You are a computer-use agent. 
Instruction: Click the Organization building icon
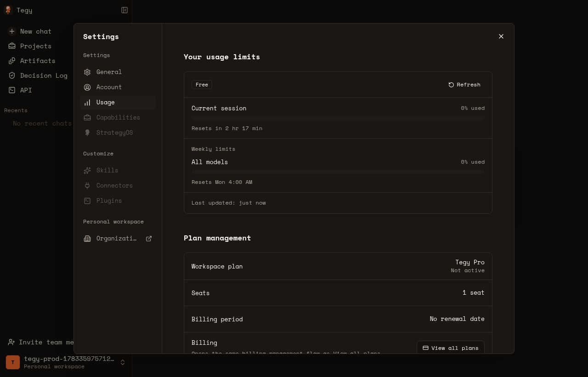[87, 239]
